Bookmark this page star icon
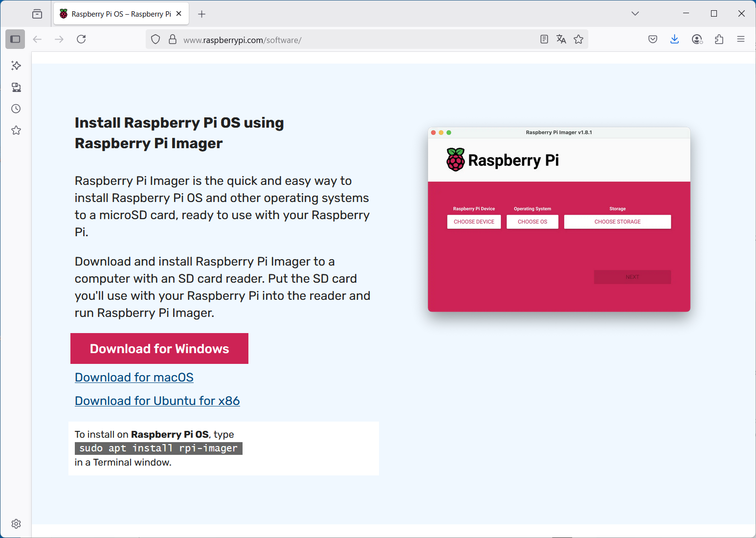The height and width of the screenshot is (538, 756). (x=578, y=39)
